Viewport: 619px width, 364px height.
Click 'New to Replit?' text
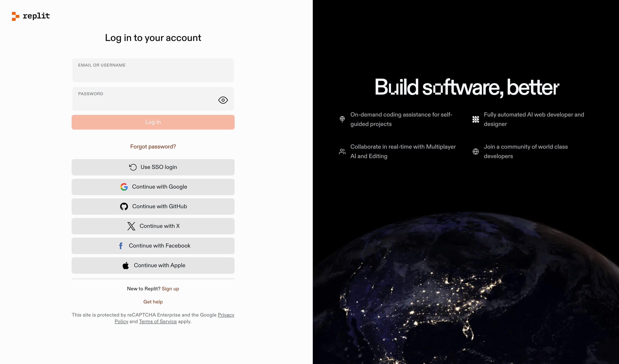(x=144, y=289)
